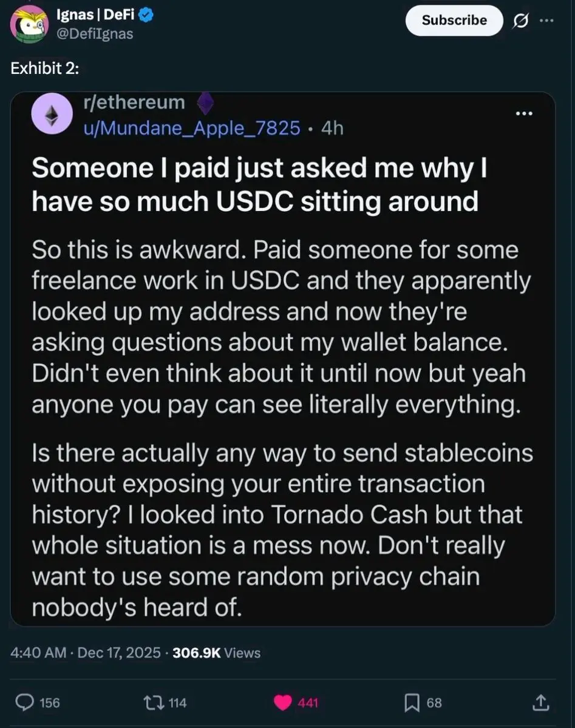Share tweet via upload arrow icon
575x728 pixels.
[x=540, y=703]
